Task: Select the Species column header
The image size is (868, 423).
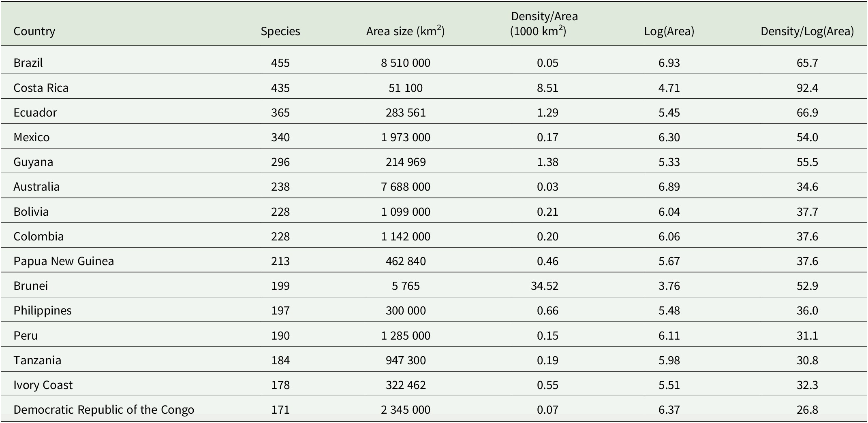Action: tap(280, 31)
